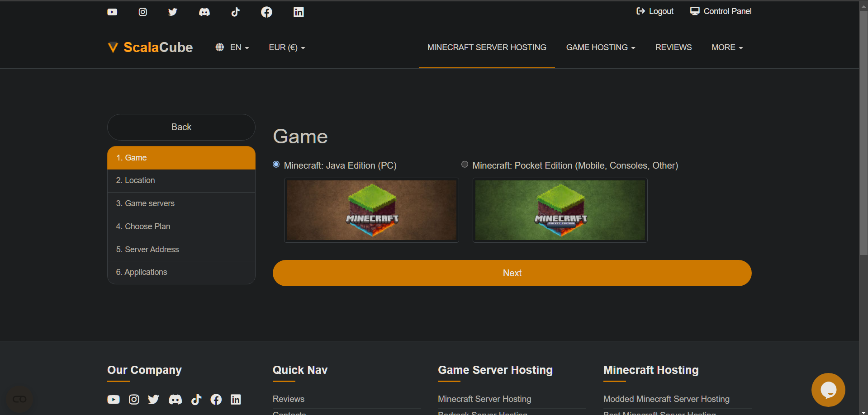Click the page vertical scrollbar
The height and width of the screenshot is (415, 868).
(863, 133)
